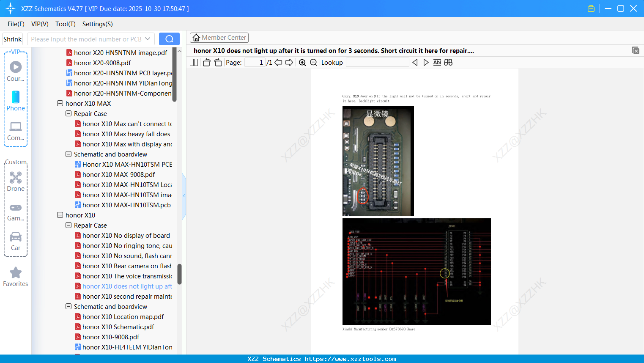Go to the next page arrow
Viewport: 644px width, 363px height.
[289, 62]
